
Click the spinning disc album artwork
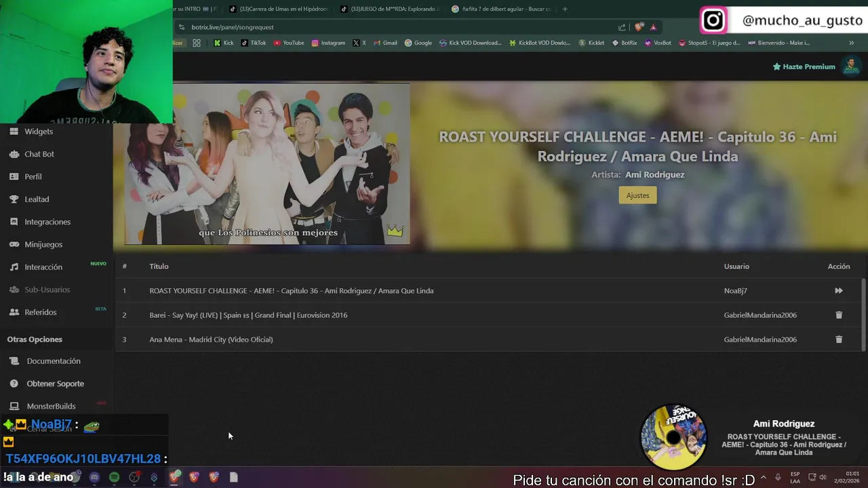tap(673, 437)
